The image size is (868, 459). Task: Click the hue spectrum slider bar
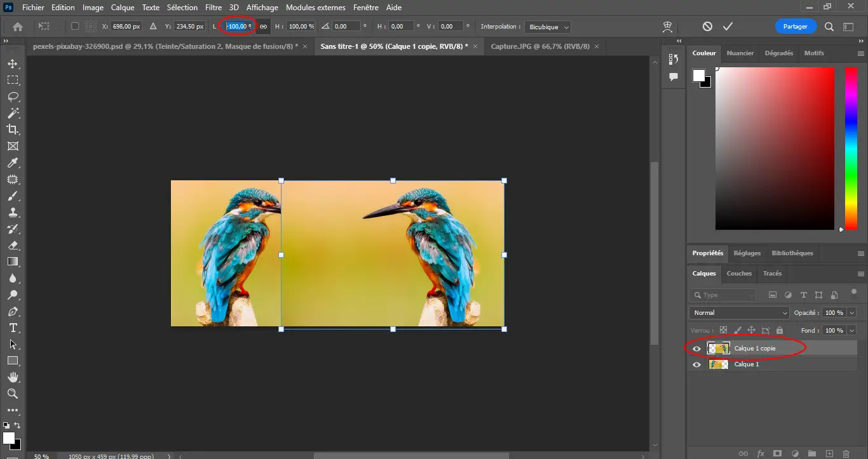[x=851, y=148]
